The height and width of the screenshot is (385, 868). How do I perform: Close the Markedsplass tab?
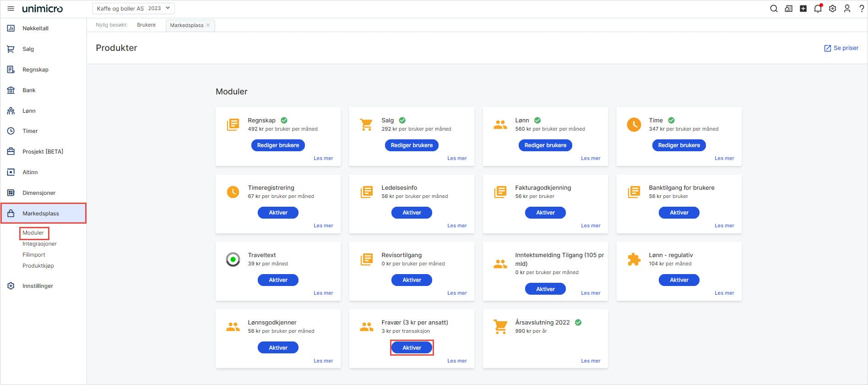click(208, 25)
